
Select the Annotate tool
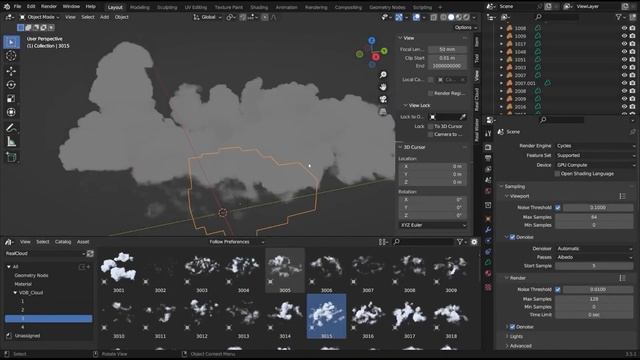point(11,128)
